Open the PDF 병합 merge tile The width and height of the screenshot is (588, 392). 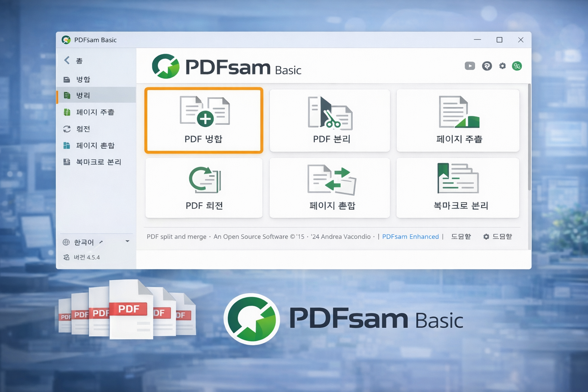tap(204, 120)
